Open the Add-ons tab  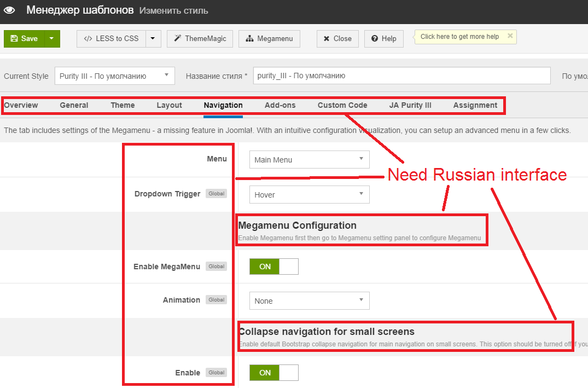tap(280, 105)
